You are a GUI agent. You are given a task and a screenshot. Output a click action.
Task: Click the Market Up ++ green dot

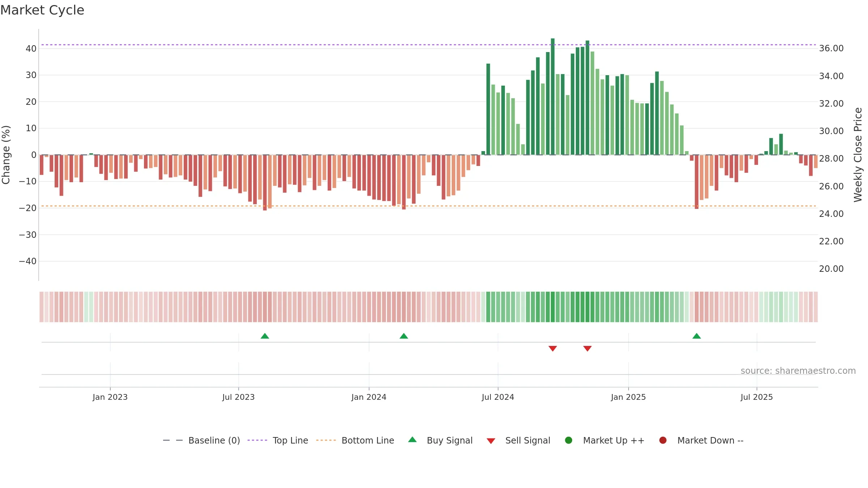click(x=569, y=440)
